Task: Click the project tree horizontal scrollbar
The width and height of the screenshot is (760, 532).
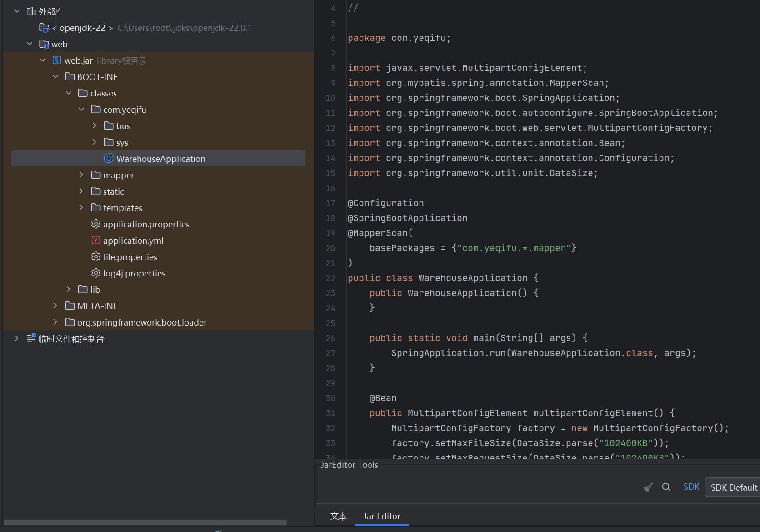Action: click(x=145, y=522)
